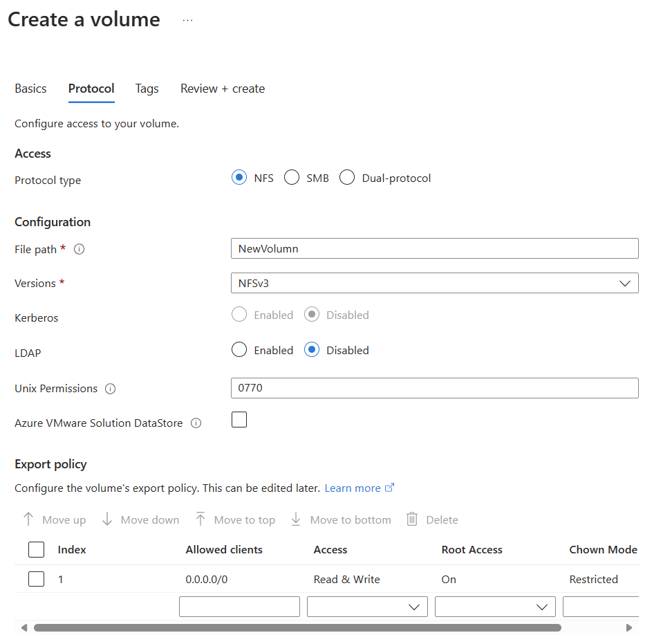Click the 0.0.0.0/0 cell
The width and height of the screenshot is (672, 644).
(207, 579)
